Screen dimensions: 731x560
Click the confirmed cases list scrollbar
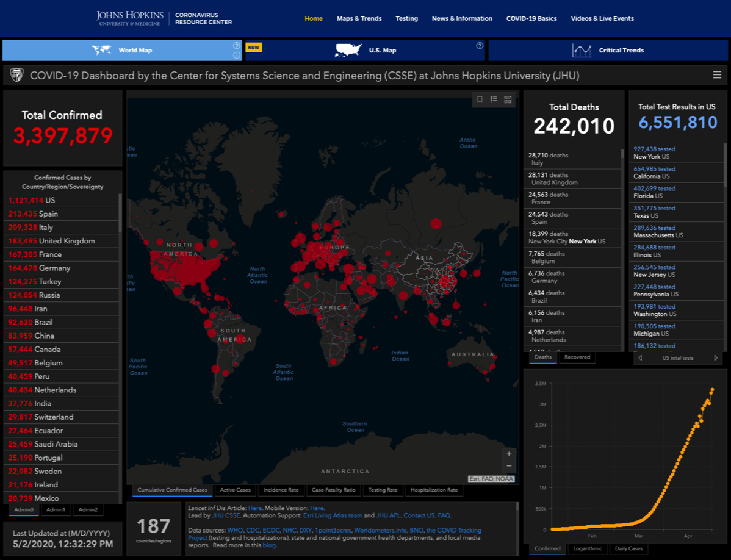click(x=120, y=212)
